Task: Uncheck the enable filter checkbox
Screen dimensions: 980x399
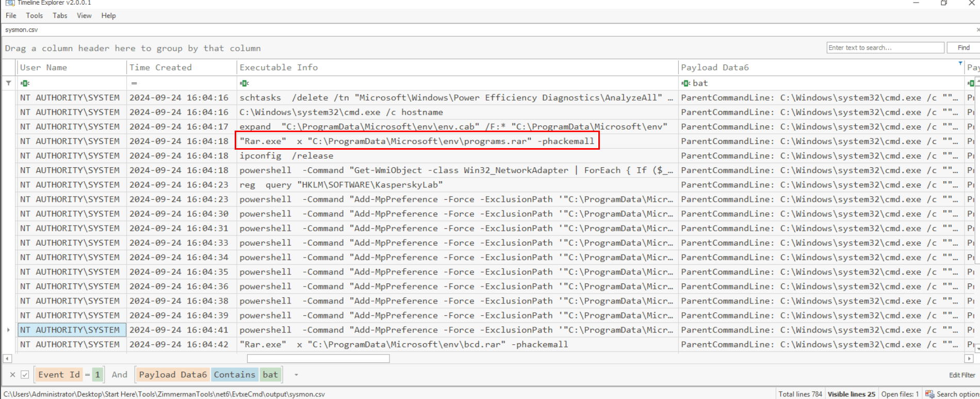Action: pyautogui.click(x=25, y=375)
